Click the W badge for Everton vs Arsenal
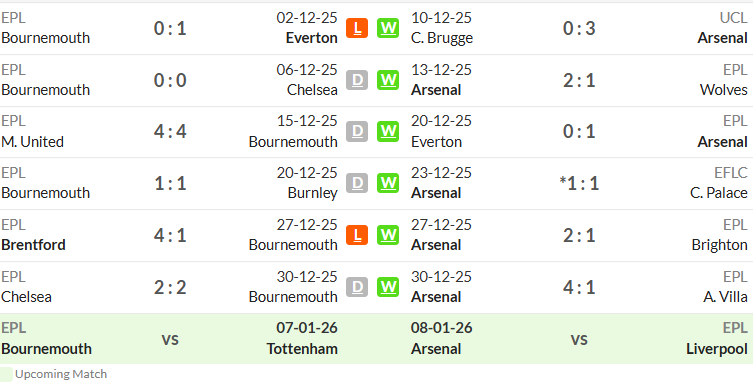This screenshot has width=753, height=387. [388, 132]
